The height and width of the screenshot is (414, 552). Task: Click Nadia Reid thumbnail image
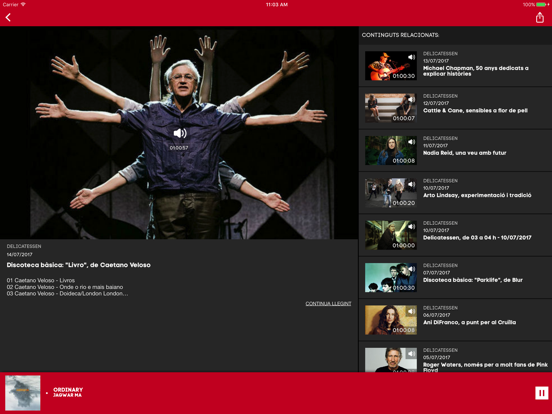391,150
